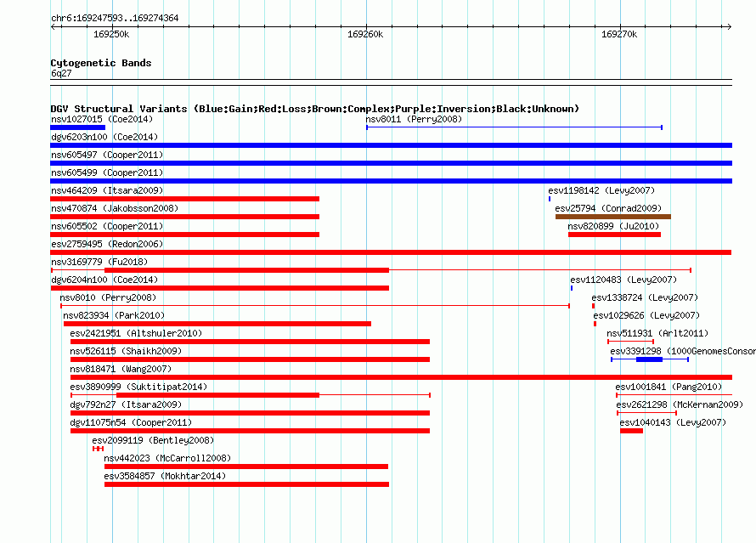
Task: Select esv2759495 (Redon2006) label
Action: click(x=107, y=244)
